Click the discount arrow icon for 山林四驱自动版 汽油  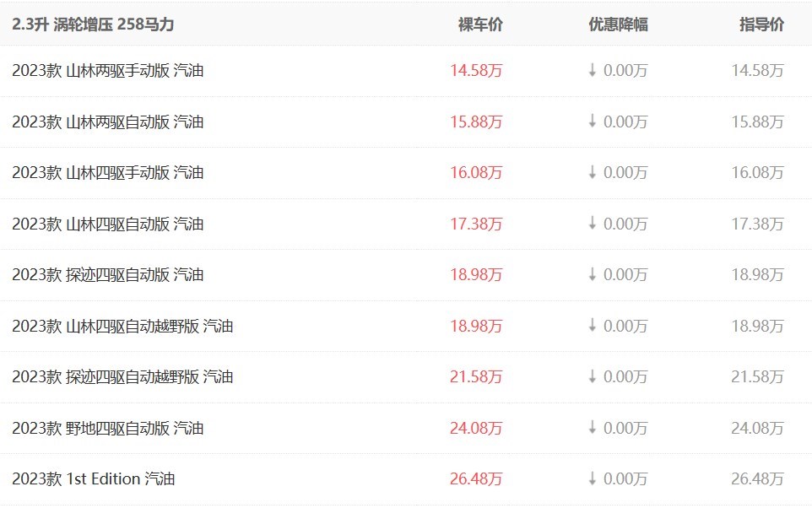[593, 224]
